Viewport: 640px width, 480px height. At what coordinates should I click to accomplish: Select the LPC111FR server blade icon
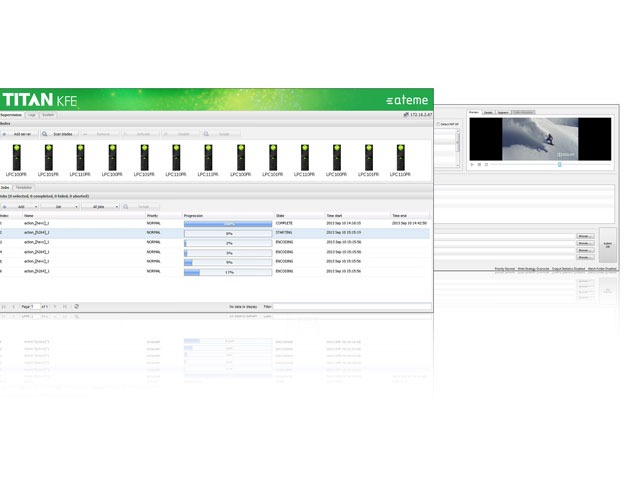pyautogui.click(x=208, y=158)
